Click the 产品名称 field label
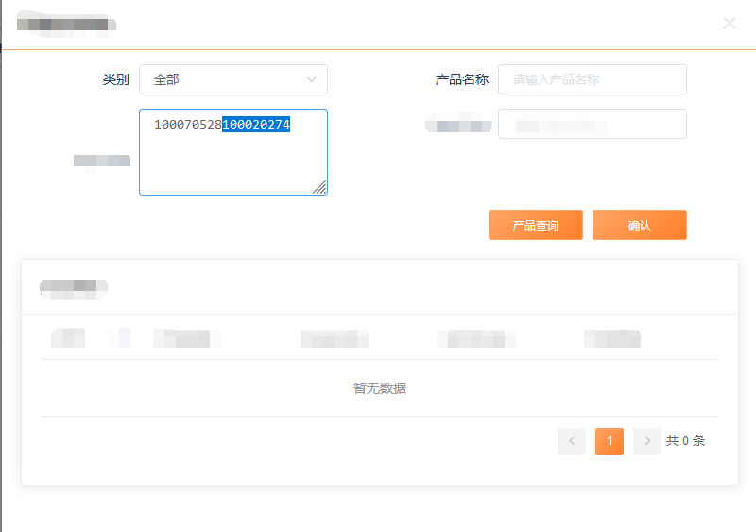The width and height of the screenshot is (756, 532). [x=461, y=79]
